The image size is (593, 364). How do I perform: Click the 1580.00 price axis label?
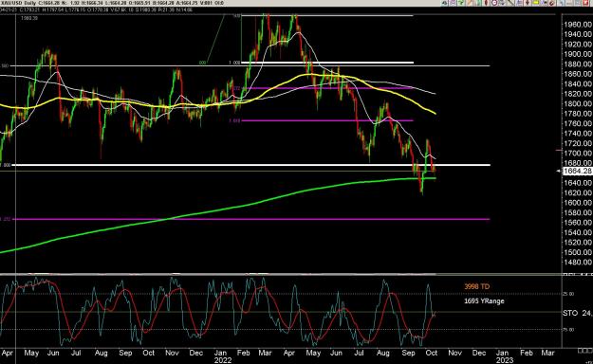(578, 212)
